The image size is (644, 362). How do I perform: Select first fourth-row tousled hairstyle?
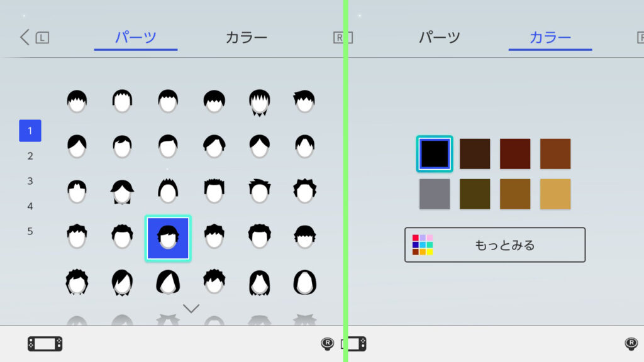click(x=77, y=236)
